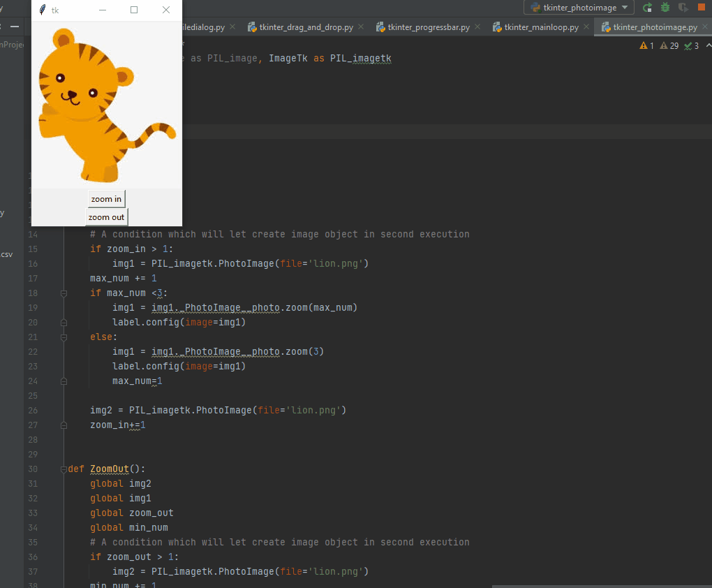The height and width of the screenshot is (588, 712).
Task: Click the Run with Coverage icon
Action: click(683, 8)
